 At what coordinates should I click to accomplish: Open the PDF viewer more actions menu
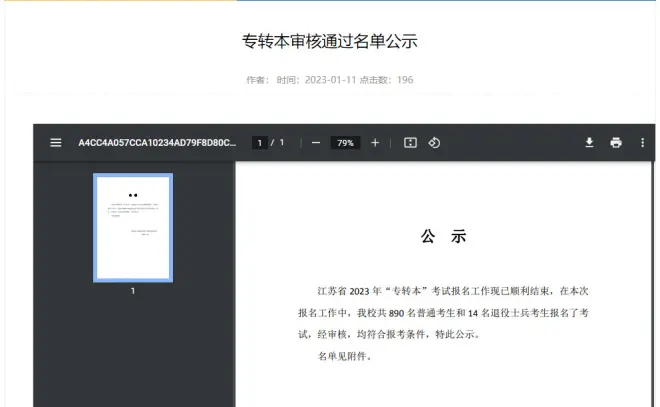tap(642, 143)
